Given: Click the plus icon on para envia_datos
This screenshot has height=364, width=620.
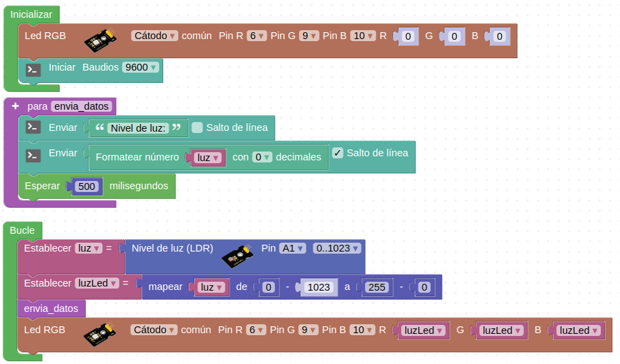Looking at the screenshot, I should (x=15, y=106).
